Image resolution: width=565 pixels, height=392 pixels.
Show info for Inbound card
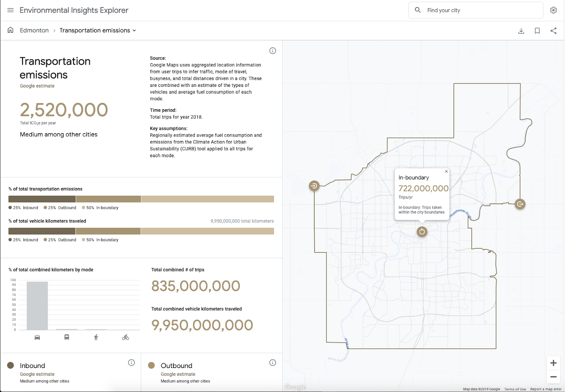pyautogui.click(x=131, y=363)
